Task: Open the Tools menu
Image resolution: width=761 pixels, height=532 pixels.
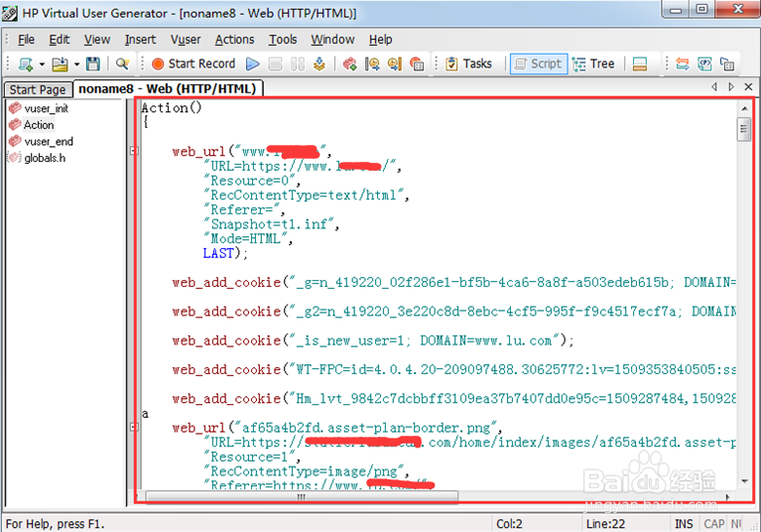Action: coord(283,40)
